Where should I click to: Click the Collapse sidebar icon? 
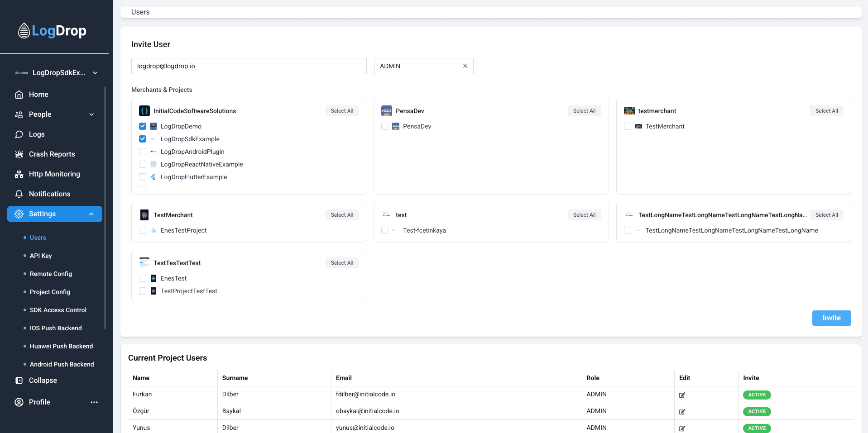tap(19, 381)
